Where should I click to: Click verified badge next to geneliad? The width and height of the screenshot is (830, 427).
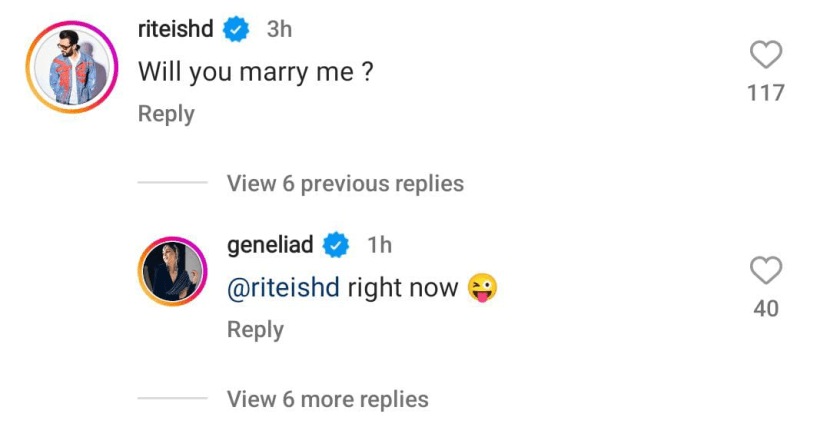[x=337, y=244]
